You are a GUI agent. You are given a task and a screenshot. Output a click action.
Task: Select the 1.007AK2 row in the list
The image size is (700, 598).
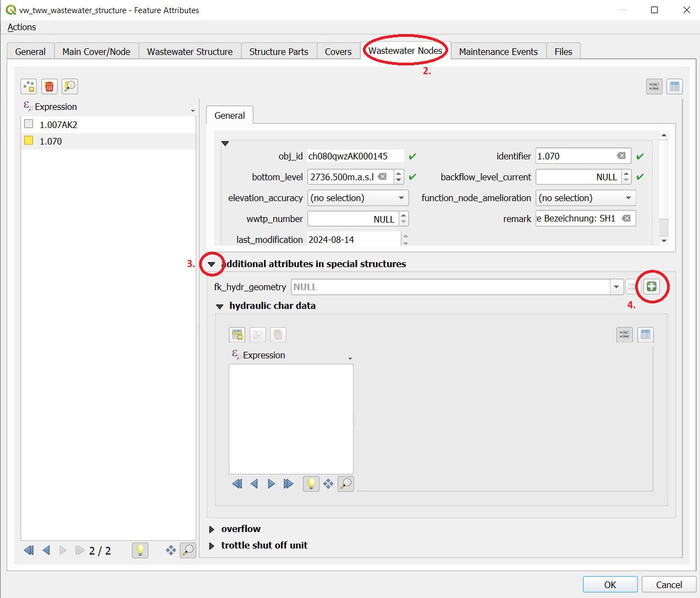tap(108, 125)
